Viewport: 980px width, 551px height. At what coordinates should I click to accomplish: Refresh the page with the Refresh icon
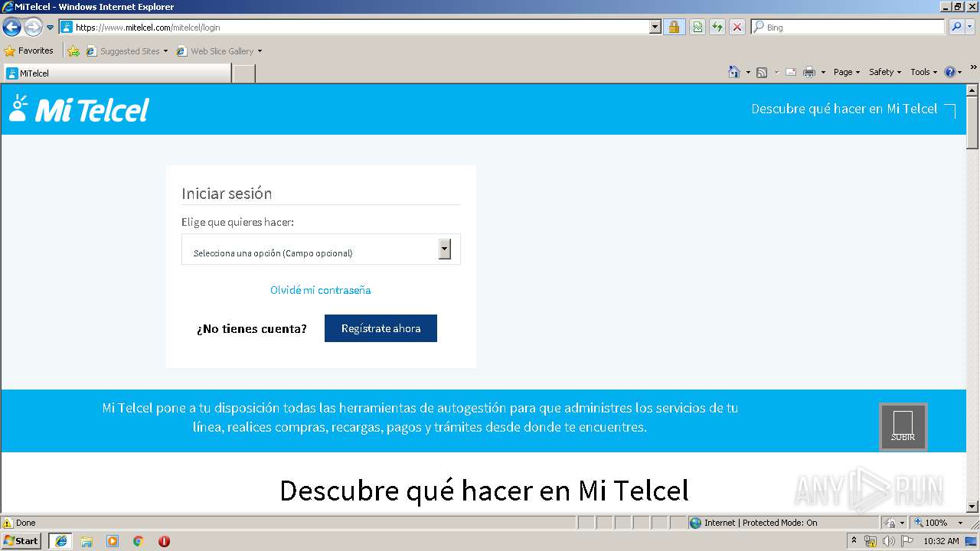(x=717, y=27)
